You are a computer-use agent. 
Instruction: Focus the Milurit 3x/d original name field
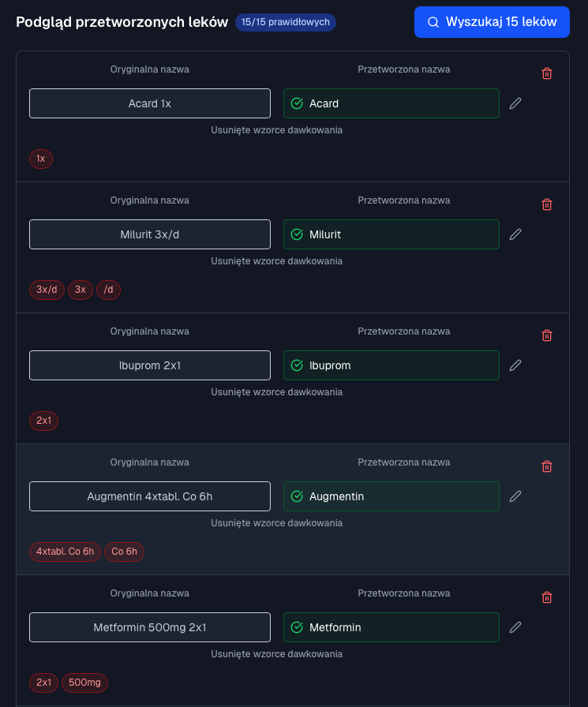click(x=150, y=234)
